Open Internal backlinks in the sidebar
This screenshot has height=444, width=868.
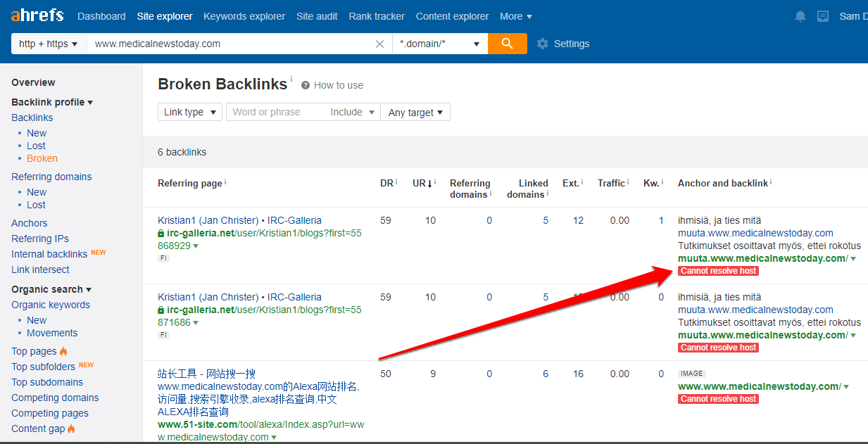click(49, 254)
